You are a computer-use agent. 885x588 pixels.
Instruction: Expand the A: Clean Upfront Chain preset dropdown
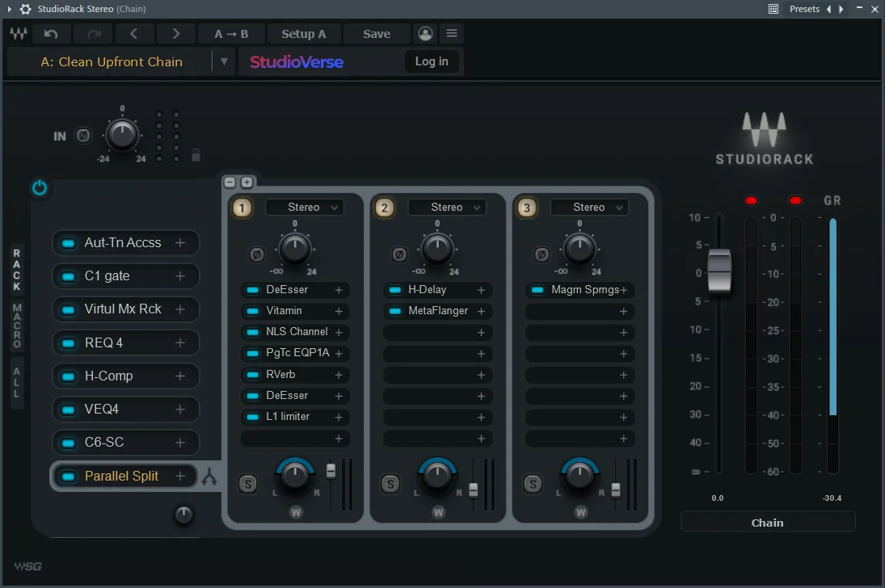(x=223, y=61)
